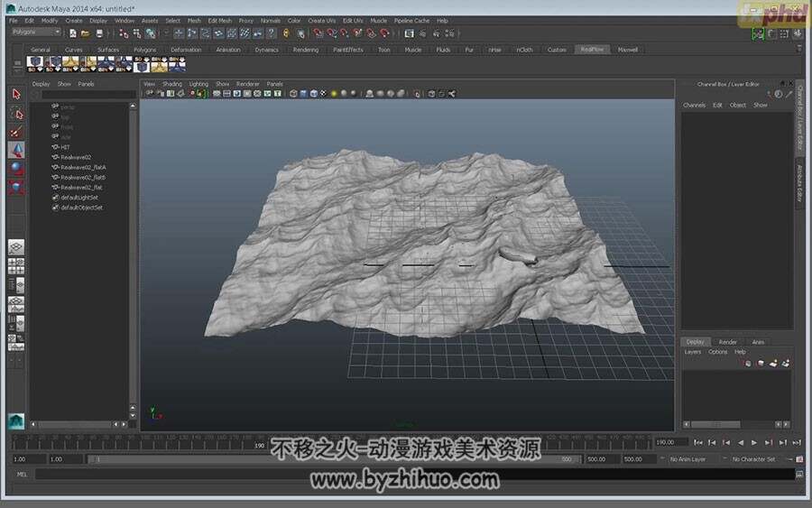
Task: Toggle highlight selection mode icon
Action: 300,33
